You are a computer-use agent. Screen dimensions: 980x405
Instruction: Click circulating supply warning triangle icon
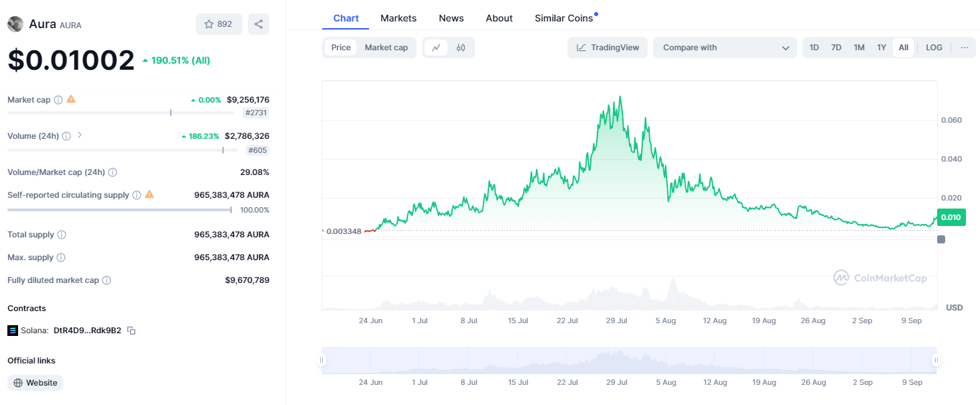pyautogui.click(x=149, y=194)
